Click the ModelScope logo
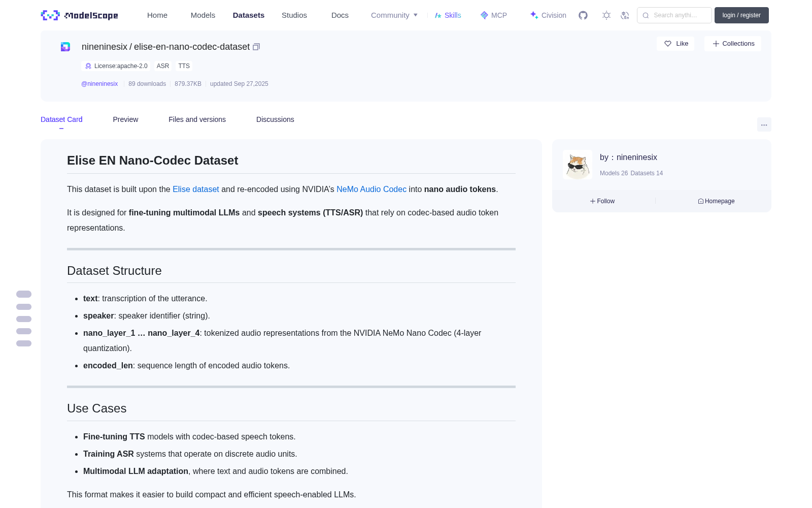 [80, 15]
